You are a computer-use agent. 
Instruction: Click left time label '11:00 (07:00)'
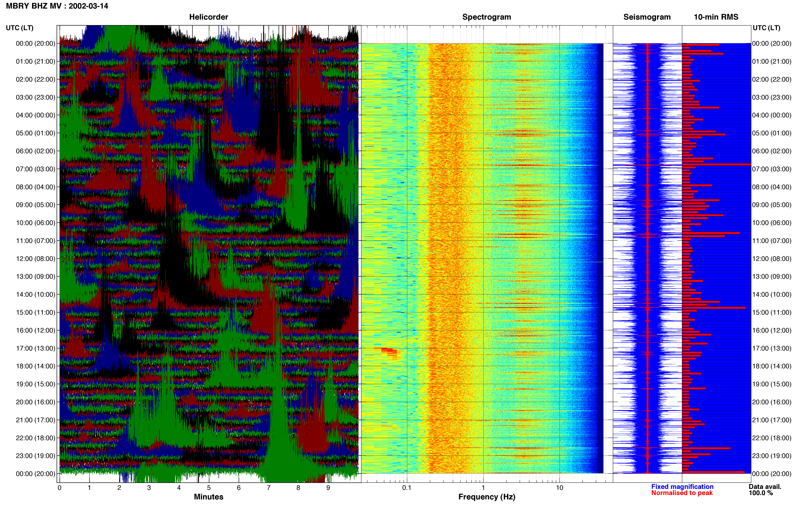(x=36, y=240)
